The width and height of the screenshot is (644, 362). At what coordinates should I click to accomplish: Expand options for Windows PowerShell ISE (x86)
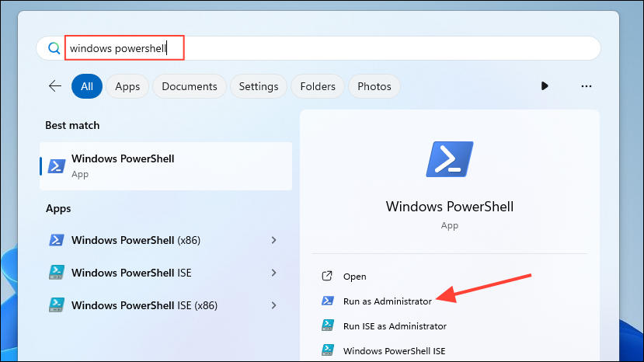[x=274, y=305]
